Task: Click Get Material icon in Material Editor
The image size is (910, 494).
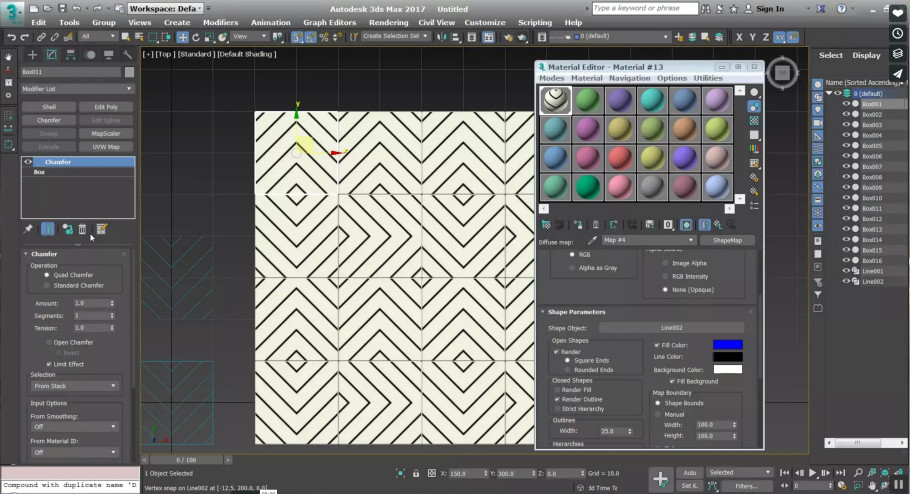Action: [x=546, y=225]
